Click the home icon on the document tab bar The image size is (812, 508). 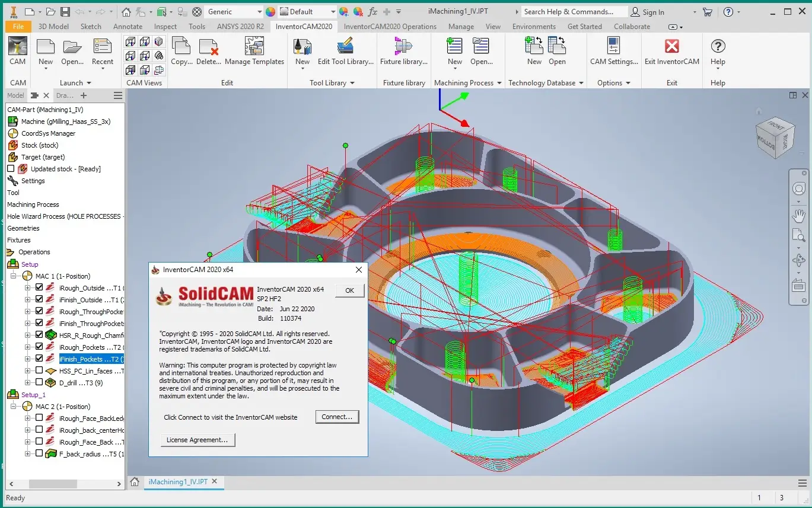pyautogui.click(x=135, y=481)
